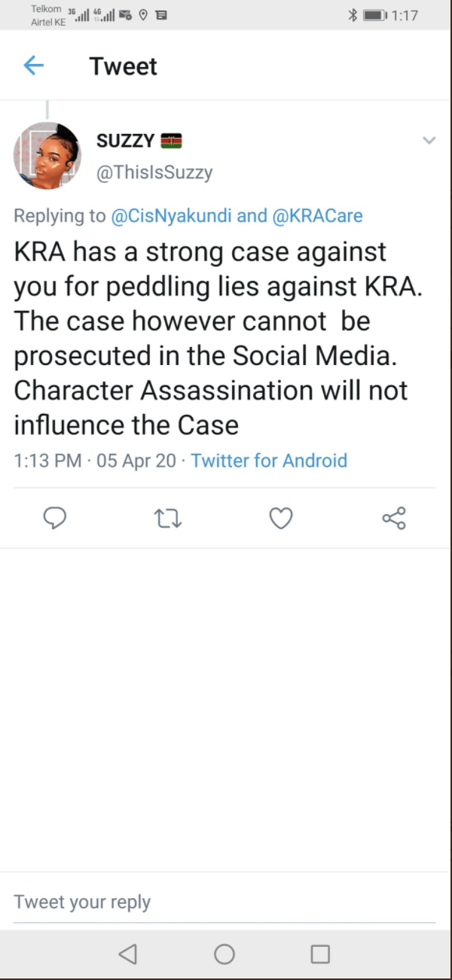This screenshot has height=980, width=452.
Task: Open SUZZY's profile picture
Action: [47, 156]
